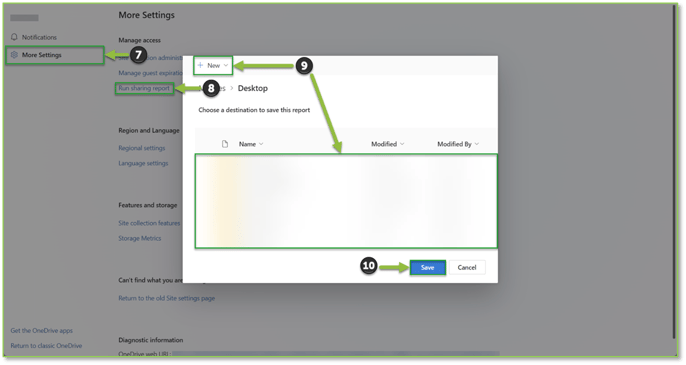The width and height of the screenshot is (686, 365).
Task: Open the Storage Metrics link
Action: pyautogui.click(x=140, y=238)
